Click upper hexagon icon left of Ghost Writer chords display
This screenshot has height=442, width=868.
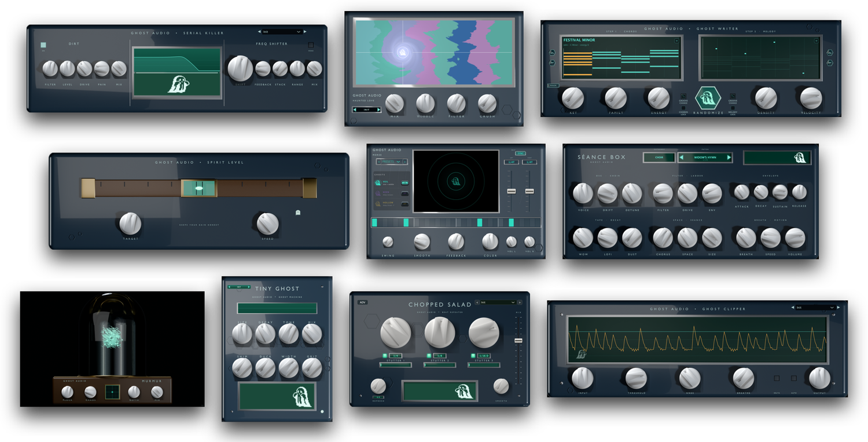(x=552, y=52)
